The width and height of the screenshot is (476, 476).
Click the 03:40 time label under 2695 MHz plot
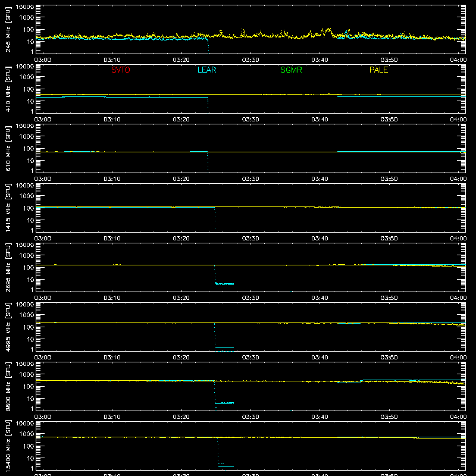(320, 298)
